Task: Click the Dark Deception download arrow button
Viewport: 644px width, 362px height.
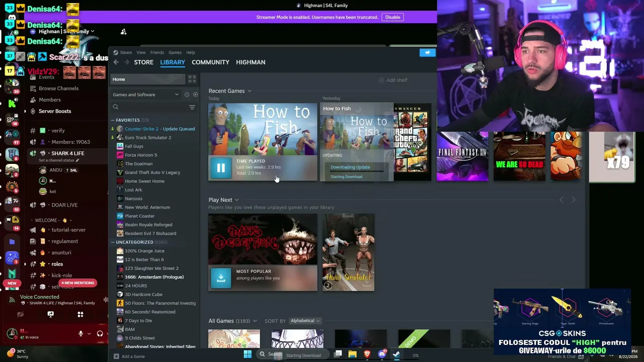Action: (221, 278)
